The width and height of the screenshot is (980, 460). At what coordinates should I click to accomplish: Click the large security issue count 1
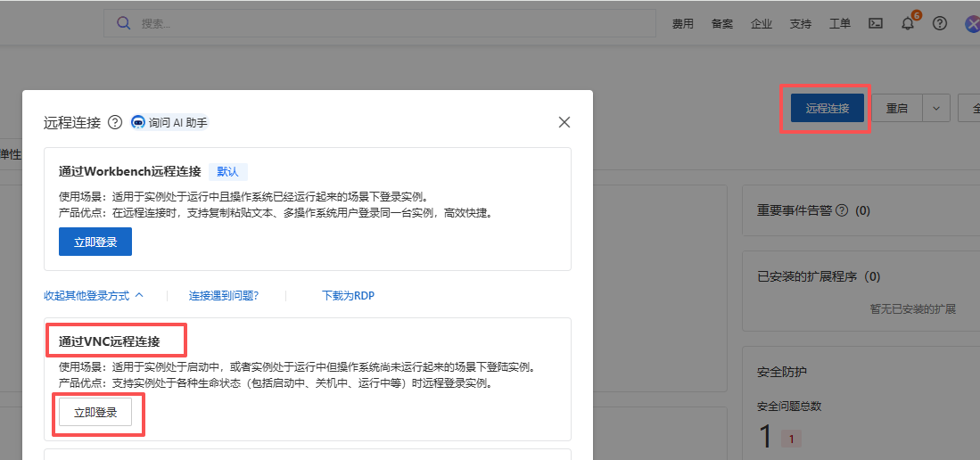766,436
